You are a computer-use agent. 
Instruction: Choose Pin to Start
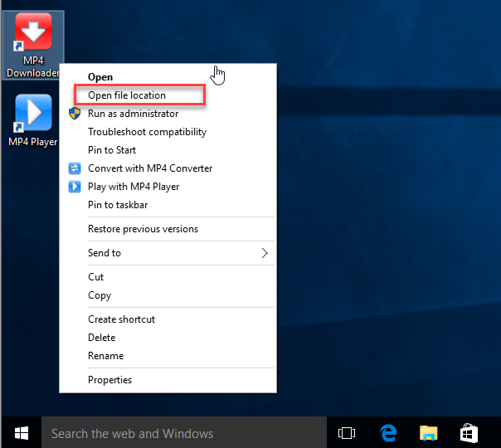point(168,150)
